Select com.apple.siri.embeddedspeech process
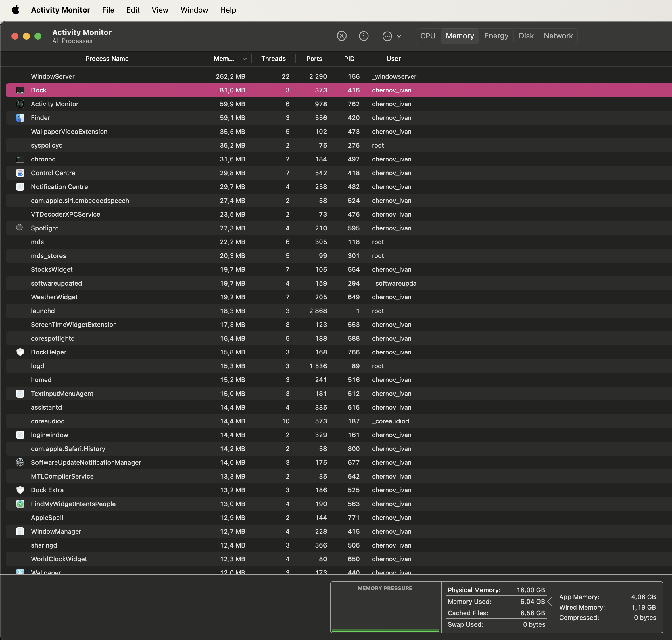The width and height of the screenshot is (672, 640). tap(339, 200)
